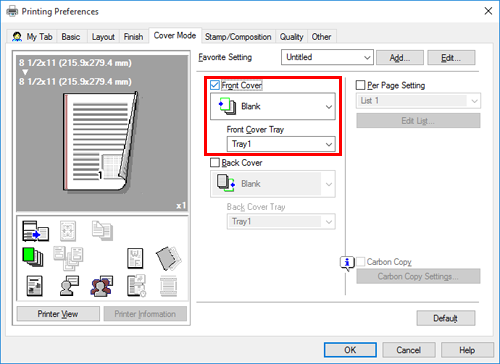Uncheck the Front Cover checkbox
The height and width of the screenshot is (364, 500).
pyautogui.click(x=215, y=85)
